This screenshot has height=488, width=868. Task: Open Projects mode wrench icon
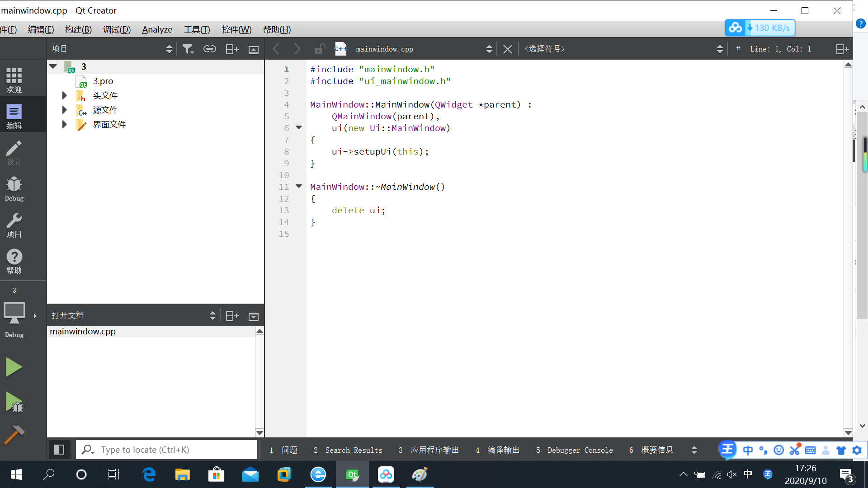coord(14,225)
